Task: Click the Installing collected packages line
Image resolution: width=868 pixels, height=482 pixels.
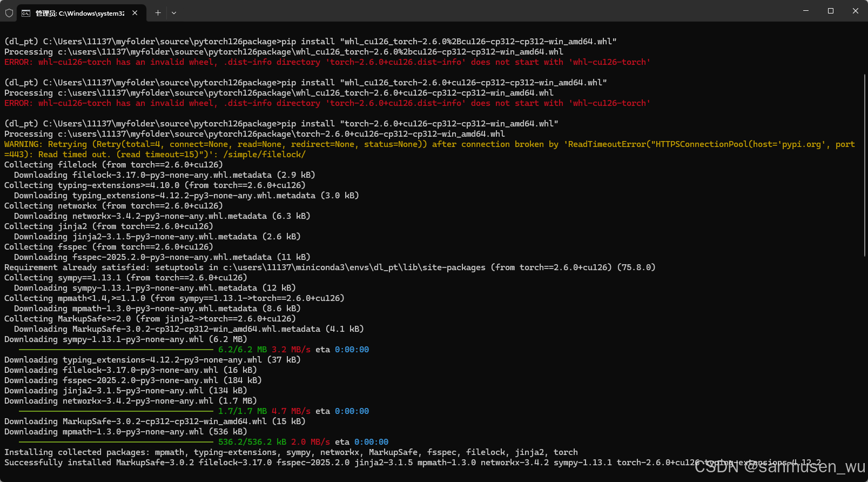Action: coord(291,452)
